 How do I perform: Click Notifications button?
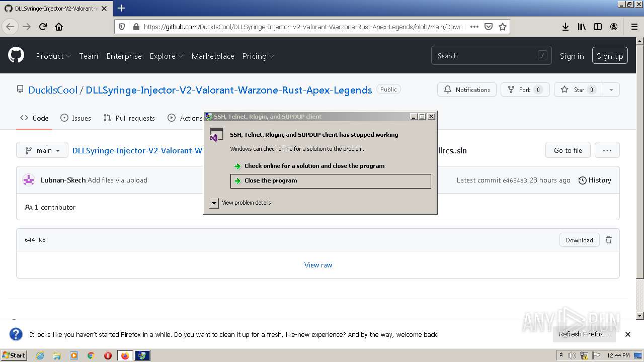[467, 90]
